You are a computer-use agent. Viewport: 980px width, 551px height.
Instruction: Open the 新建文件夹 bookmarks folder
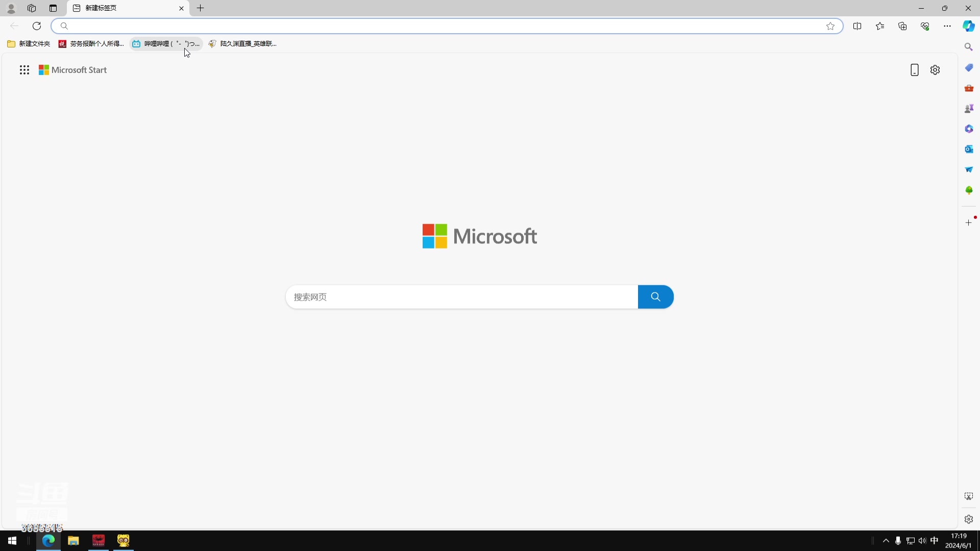point(29,44)
